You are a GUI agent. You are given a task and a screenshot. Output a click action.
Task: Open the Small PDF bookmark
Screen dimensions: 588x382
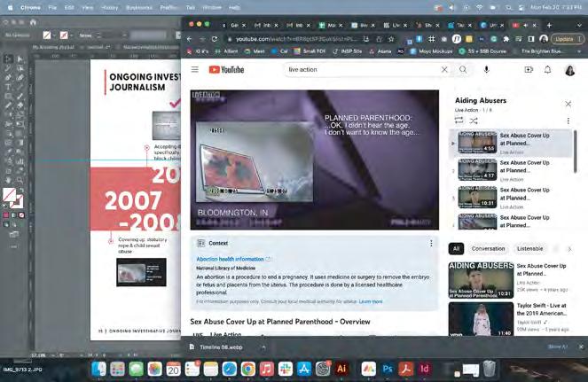pyautogui.click(x=310, y=51)
